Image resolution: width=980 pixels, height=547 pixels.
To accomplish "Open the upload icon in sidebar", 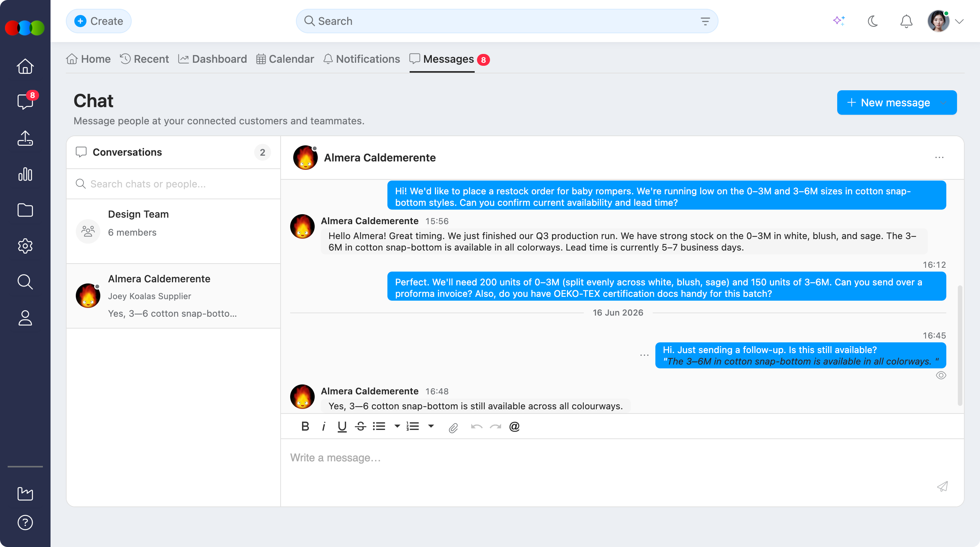I will [25, 138].
